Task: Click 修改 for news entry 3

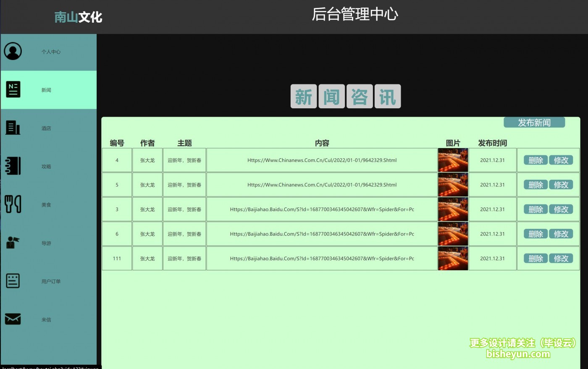Action: click(562, 209)
